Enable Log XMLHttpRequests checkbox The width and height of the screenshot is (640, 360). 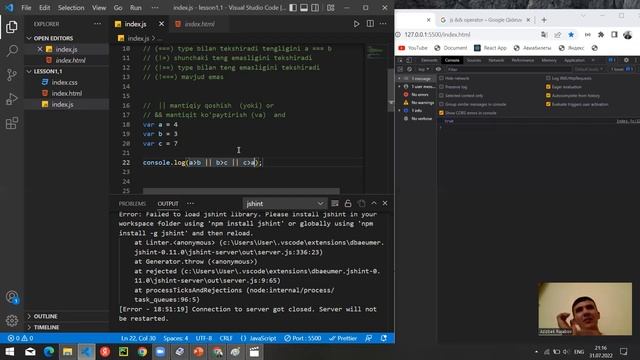548,78
